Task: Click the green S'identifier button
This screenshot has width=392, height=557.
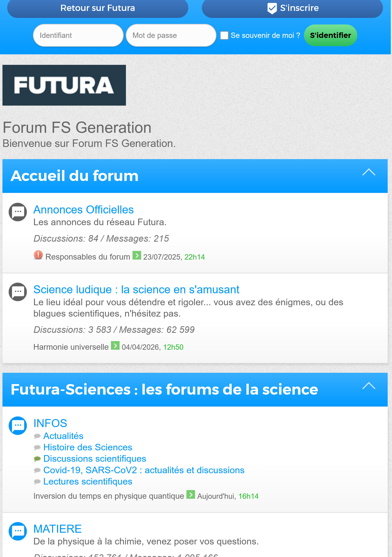Action: tap(330, 35)
